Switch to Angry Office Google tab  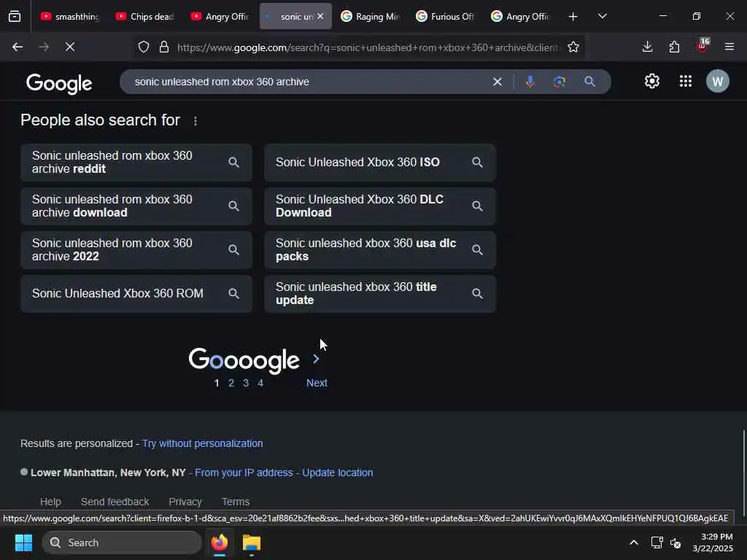click(521, 16)
